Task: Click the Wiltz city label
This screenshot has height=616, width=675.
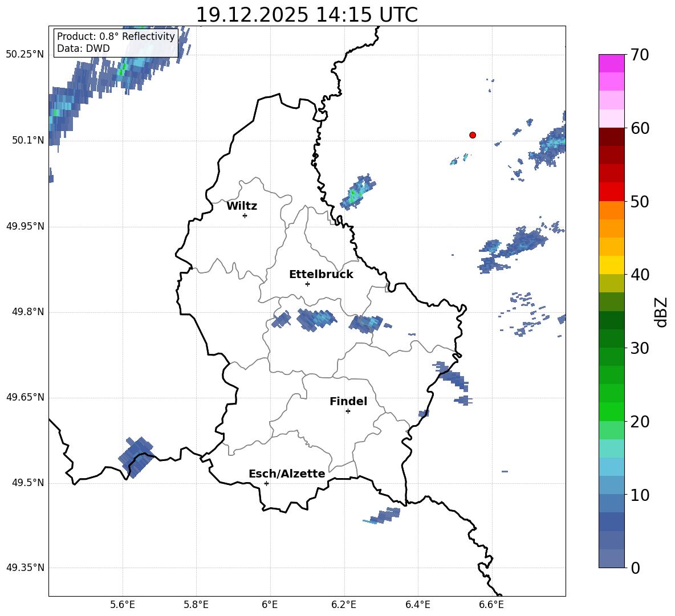Action: 242,206
